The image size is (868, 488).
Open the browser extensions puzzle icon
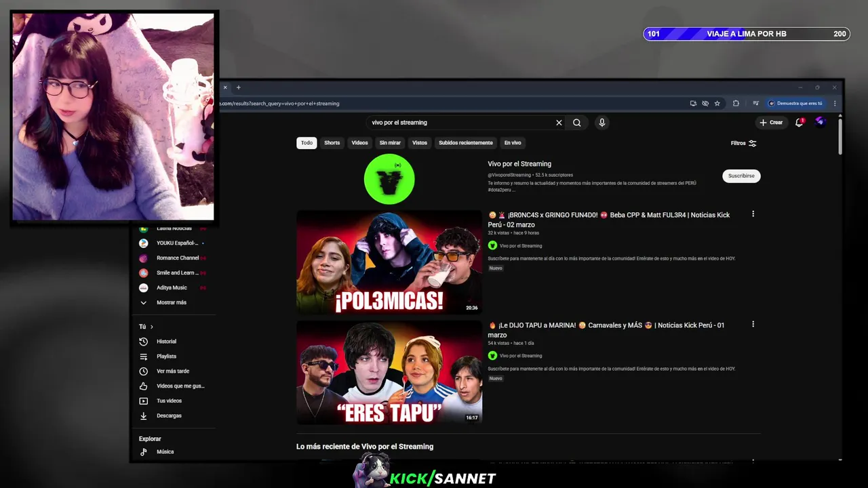pyautogui.click(x=736, y=104)
